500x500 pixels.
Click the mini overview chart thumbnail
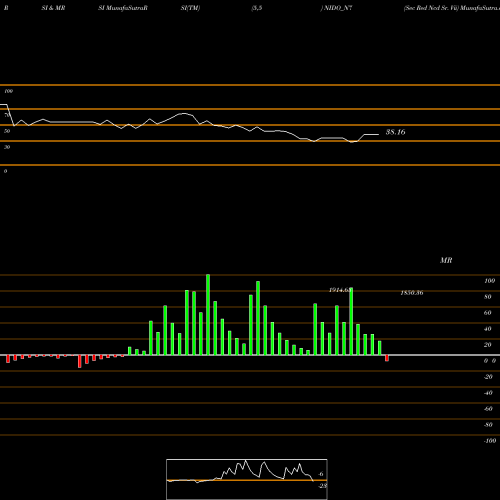(247, 479)
